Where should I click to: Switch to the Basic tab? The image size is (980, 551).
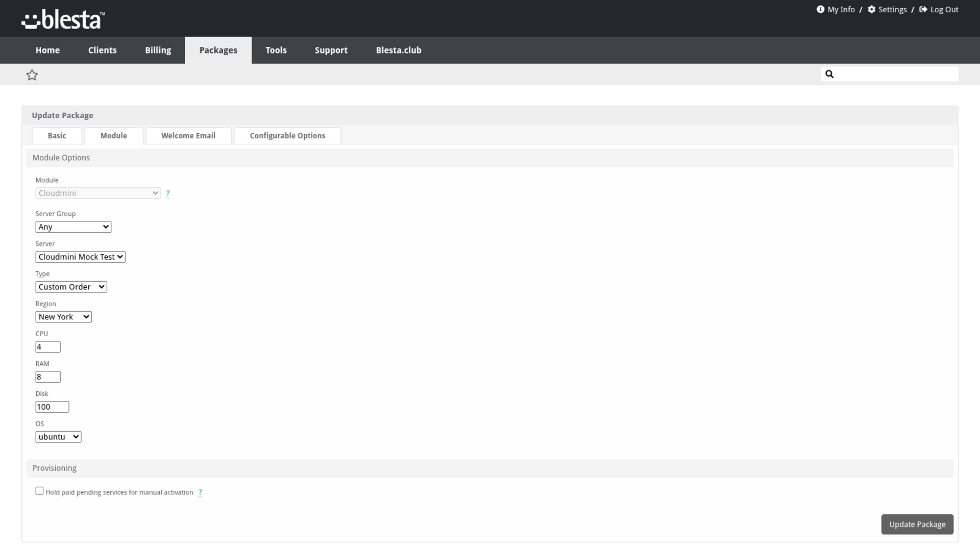click(57, 136)
